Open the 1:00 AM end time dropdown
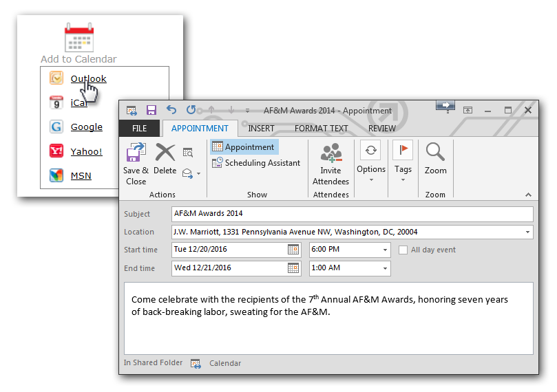Screen dimensions: 557x392 tap(385, 268)
